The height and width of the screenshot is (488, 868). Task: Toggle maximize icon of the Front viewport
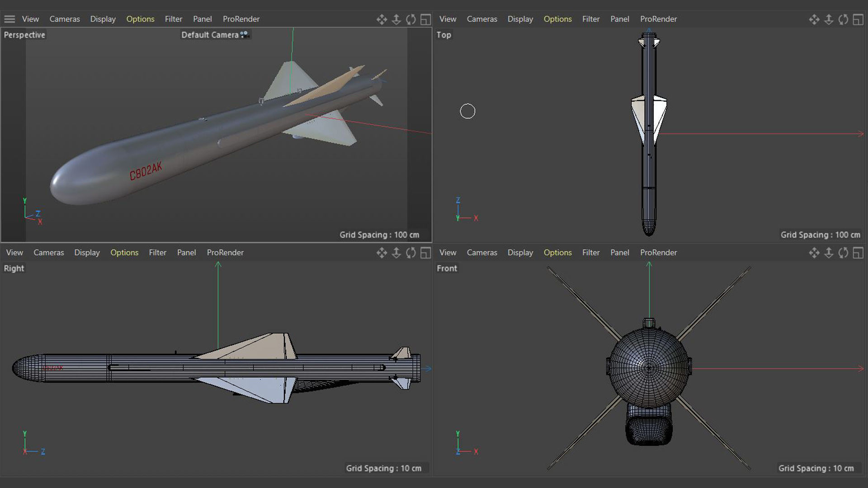[x=858, y=253]
